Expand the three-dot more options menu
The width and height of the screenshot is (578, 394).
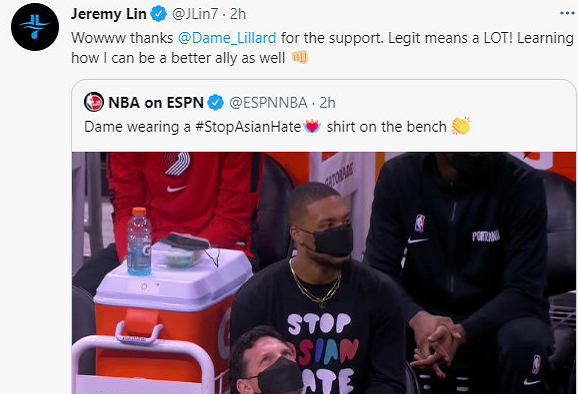[567, 13]
